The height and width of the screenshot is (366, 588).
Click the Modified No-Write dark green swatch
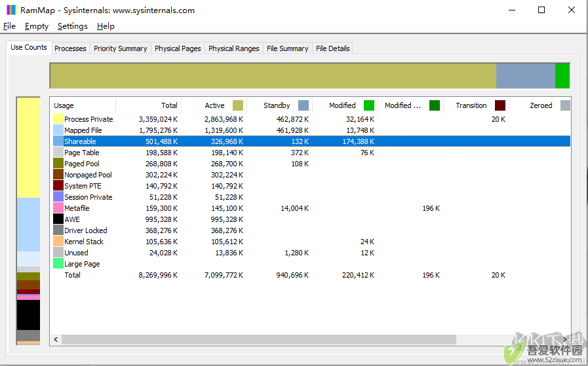pos(434,105)
